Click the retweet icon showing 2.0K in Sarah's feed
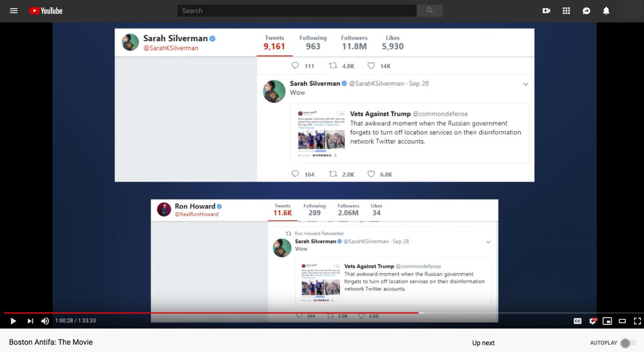Viewport: 644px width, 352px height. [x=333, y=174]
